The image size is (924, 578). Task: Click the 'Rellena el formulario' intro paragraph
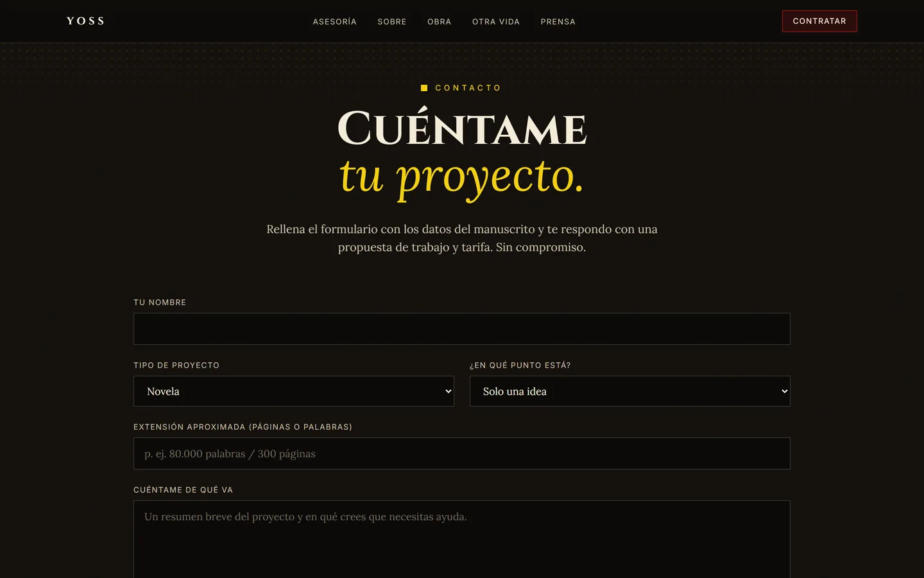coord(462,238)
